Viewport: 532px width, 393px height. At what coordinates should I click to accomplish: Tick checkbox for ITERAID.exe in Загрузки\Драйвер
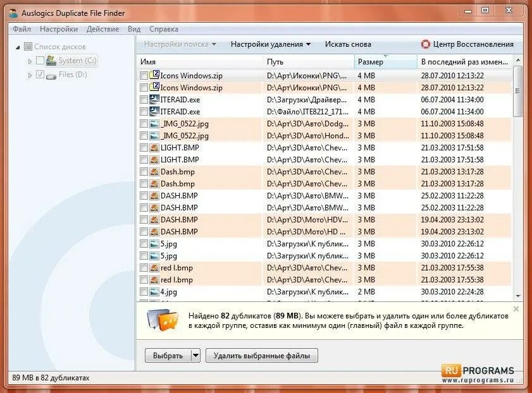tap(144, 100)
